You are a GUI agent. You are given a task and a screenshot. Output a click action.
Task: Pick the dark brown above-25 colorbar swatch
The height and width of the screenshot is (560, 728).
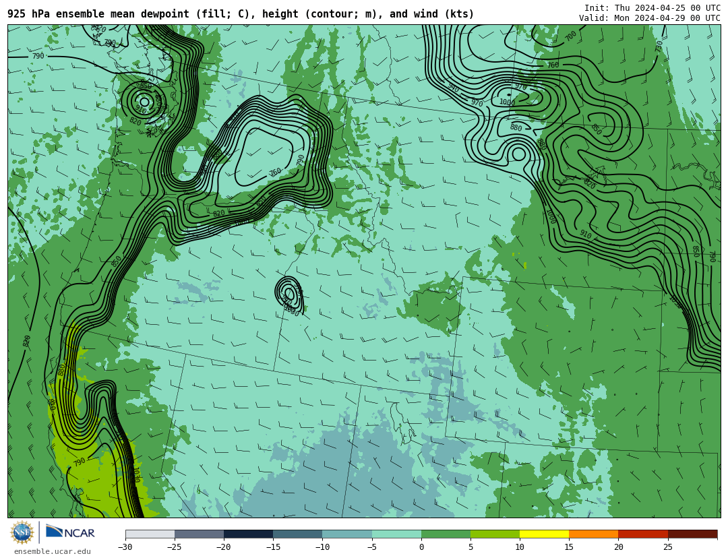pyautogui.click(x=692, y=534)
